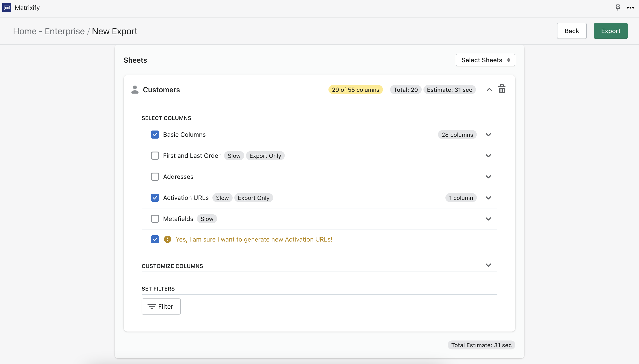Screen dimensions: 639x364
Task: Check the Addresses checkbox
Action: (x=155, y=176)
